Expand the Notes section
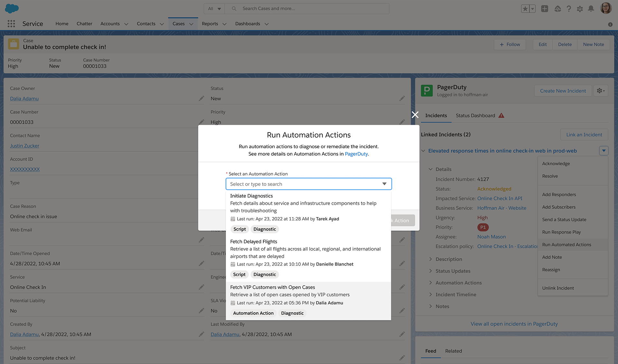Viewport: 618px width, 364px height. (430, 306)
